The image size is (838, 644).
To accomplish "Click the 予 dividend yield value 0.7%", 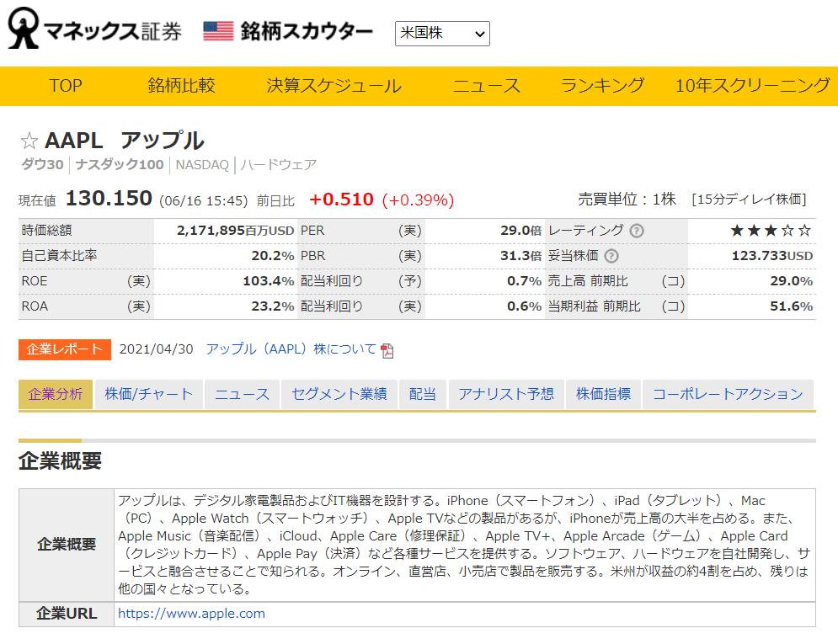I will tap(525, 281).
